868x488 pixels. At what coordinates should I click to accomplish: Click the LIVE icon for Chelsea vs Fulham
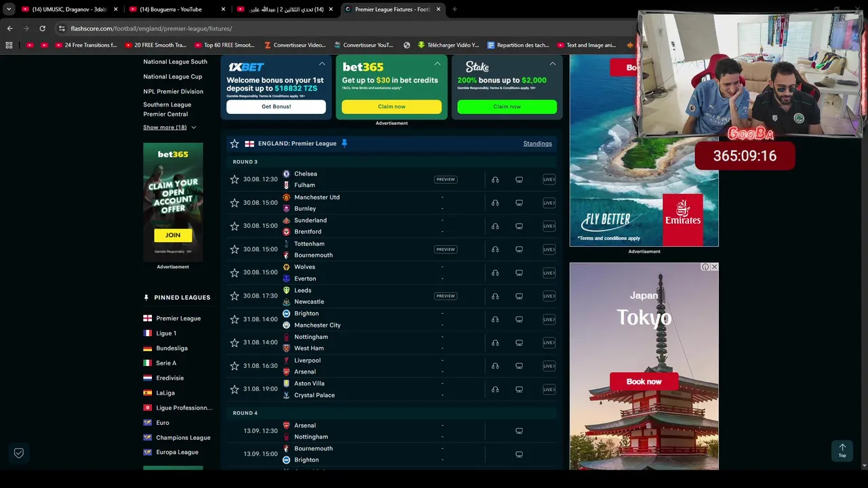[x=549, y=180]
